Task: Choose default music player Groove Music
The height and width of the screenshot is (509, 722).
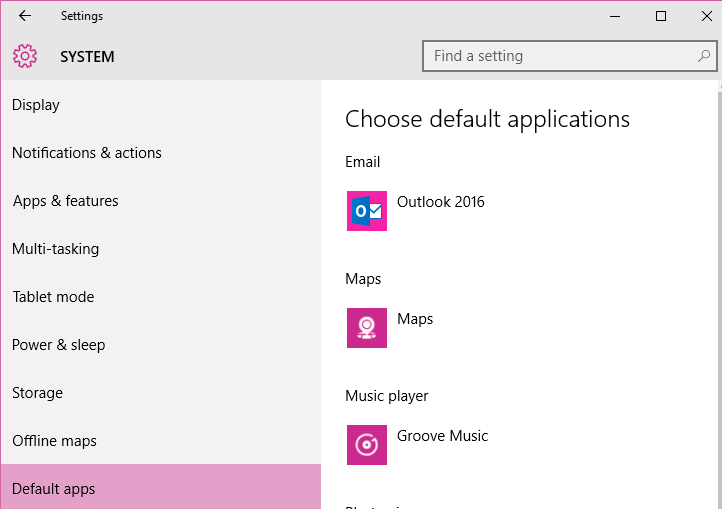Action: point(442,436)
